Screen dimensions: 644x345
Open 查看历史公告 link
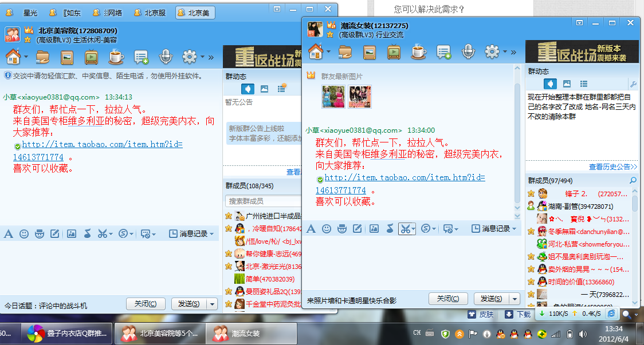click(612, 167)
